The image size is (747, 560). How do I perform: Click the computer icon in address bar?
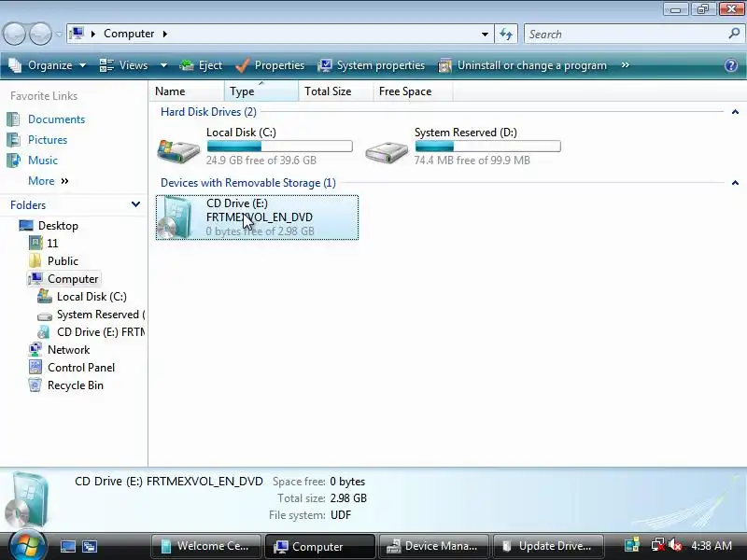[x=77, y=34]
